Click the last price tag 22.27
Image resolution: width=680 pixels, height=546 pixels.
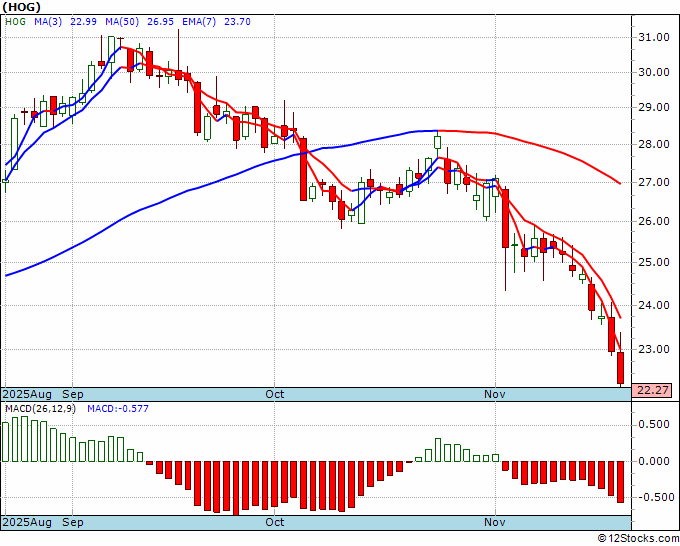652,390
